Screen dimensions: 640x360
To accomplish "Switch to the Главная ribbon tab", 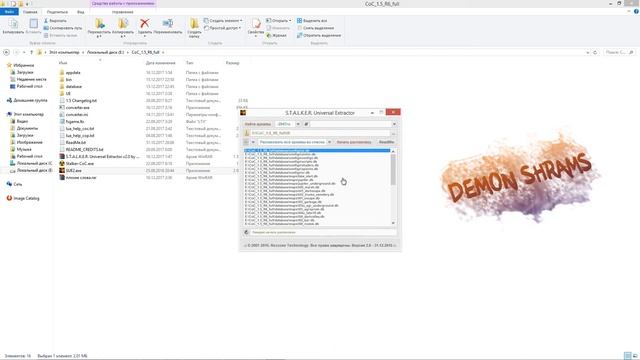I will [30, 12].
